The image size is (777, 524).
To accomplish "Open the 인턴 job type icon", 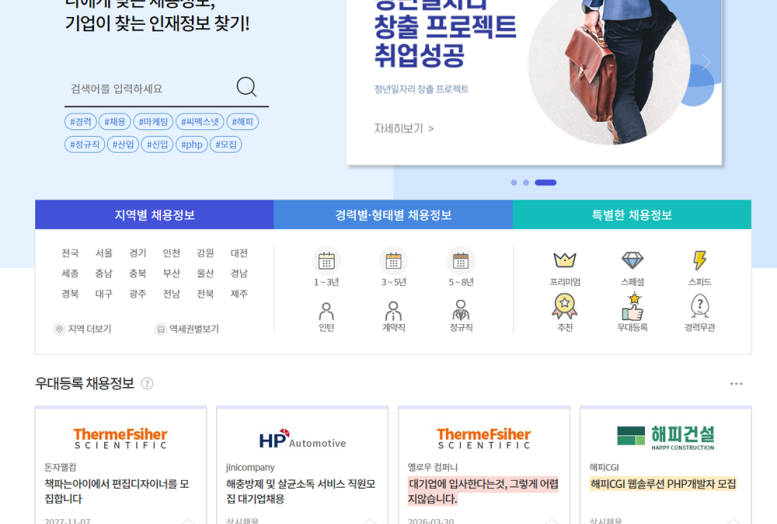I will [326, 311].
